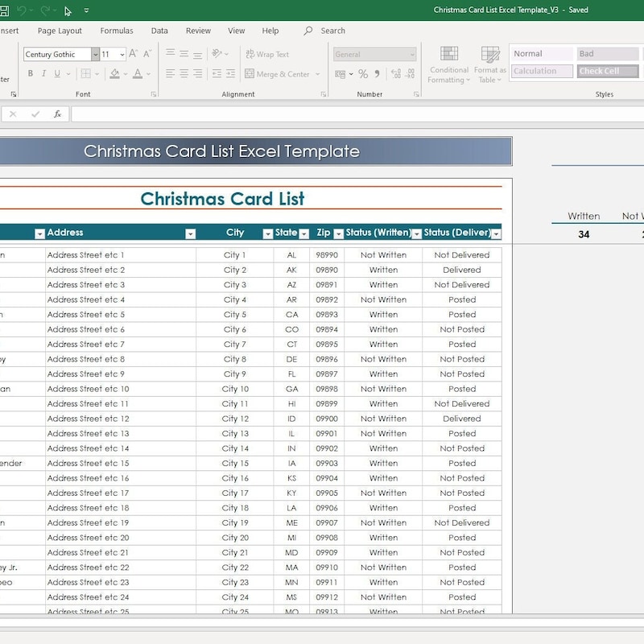Viewport: 644px width, 644px height.
Task: Select the Increase Decimal icon
Action: 395,74
